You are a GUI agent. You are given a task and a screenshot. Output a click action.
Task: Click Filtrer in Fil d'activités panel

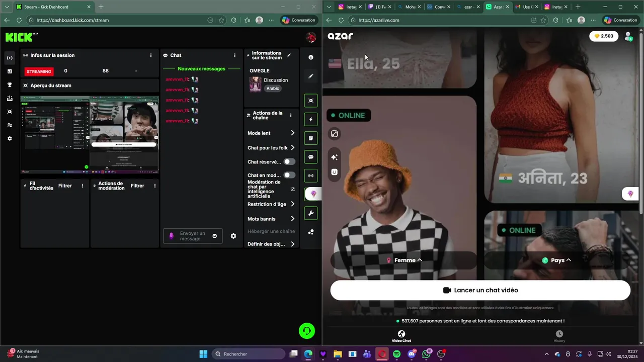(x=65, y=186)
